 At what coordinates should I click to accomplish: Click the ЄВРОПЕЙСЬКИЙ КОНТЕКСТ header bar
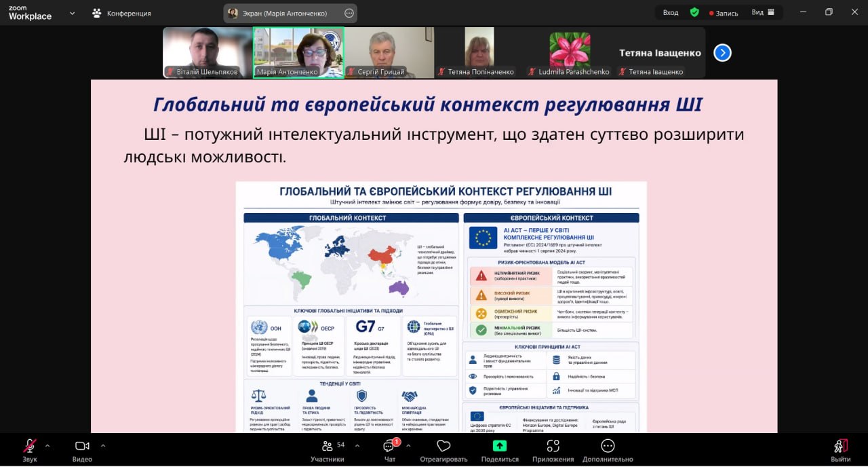click(551, 218)
